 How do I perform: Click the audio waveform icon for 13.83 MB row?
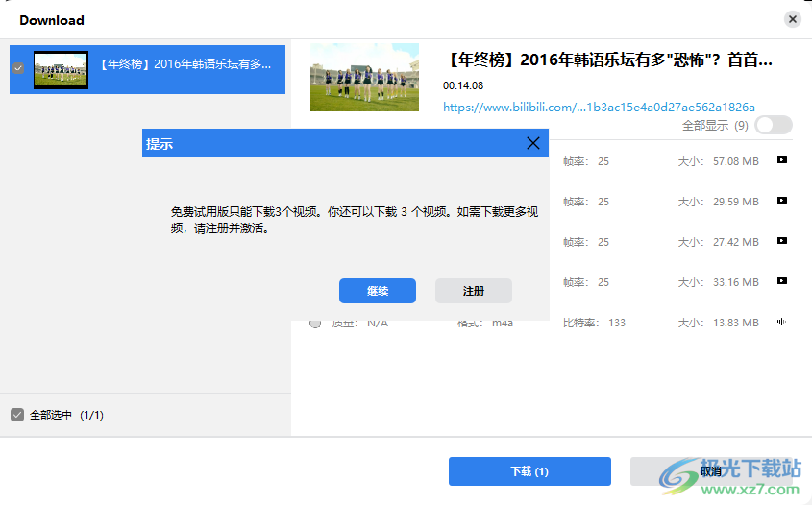[781, 322]
